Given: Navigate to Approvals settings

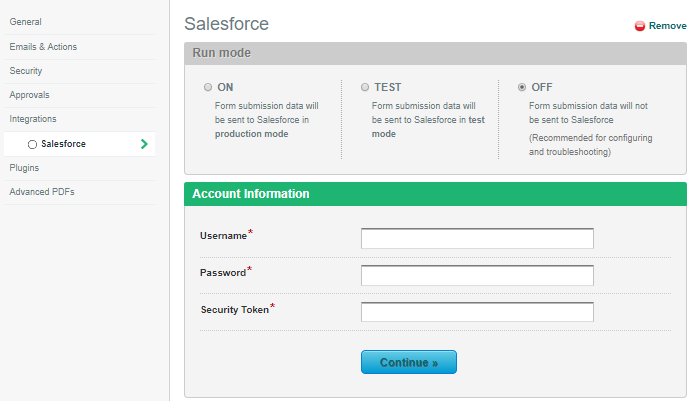Looking at the screenshot, I should pyautogui.click(x=29, y=95).
